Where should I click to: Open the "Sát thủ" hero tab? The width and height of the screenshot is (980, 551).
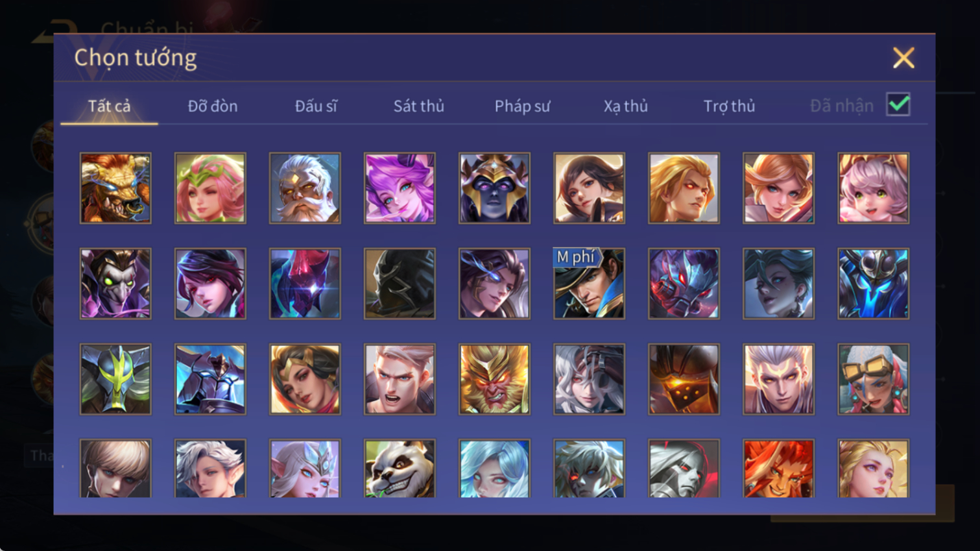tap(419, 106)
